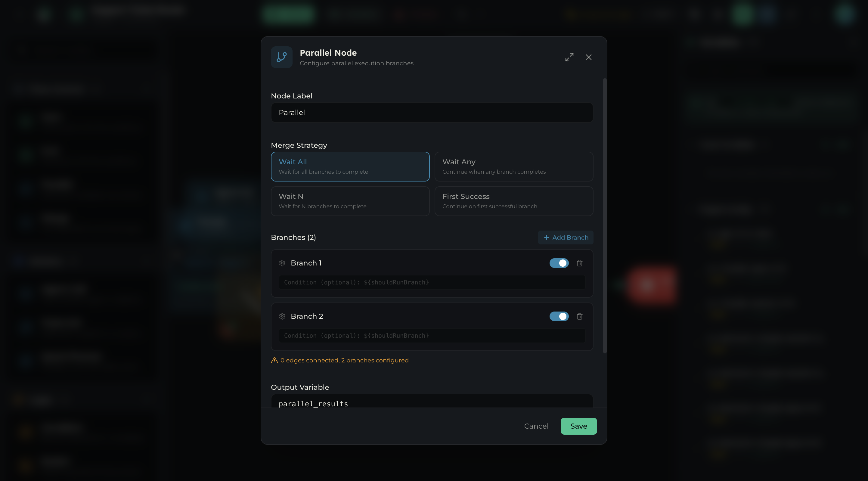Edit the Output Variable field

click(432, 402)
